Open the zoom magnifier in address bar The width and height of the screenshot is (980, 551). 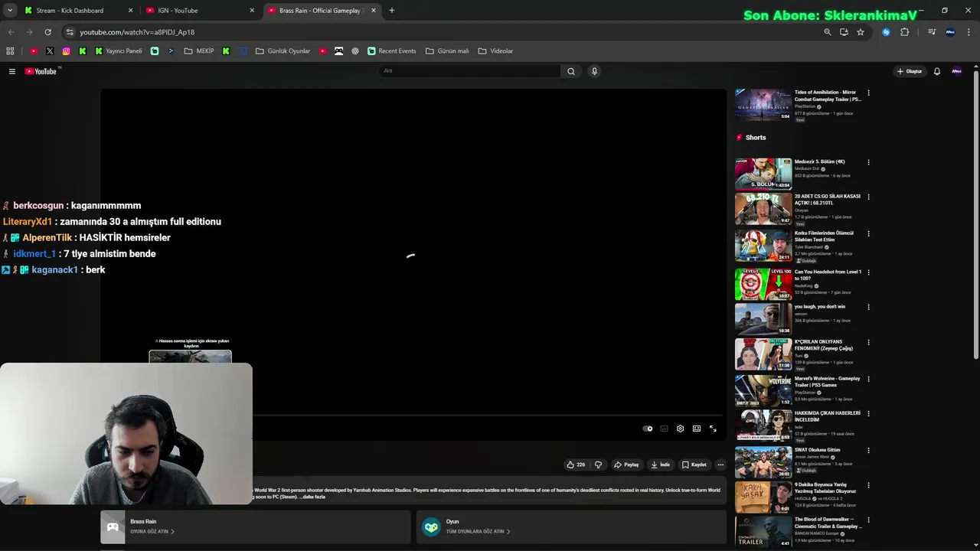click(827, 32)
